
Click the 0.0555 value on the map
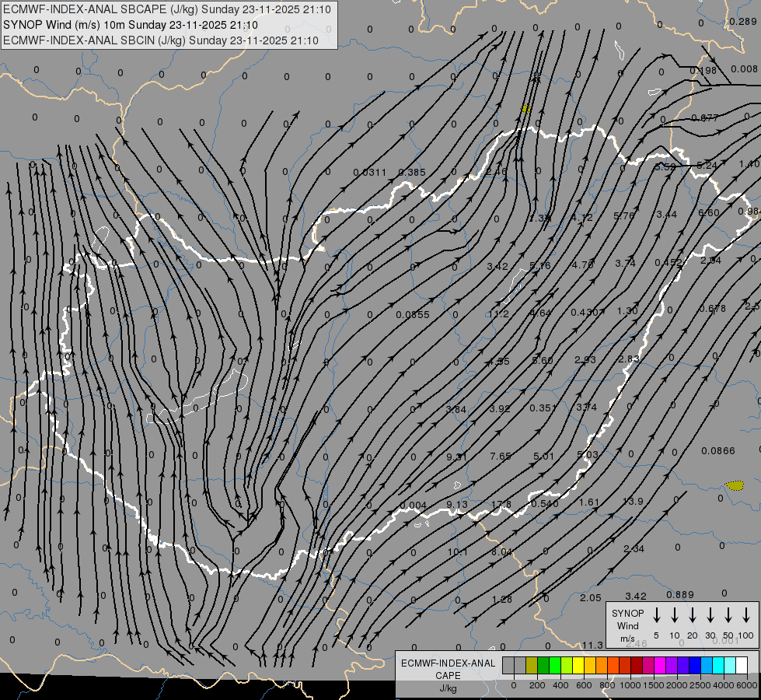(413, 315)
